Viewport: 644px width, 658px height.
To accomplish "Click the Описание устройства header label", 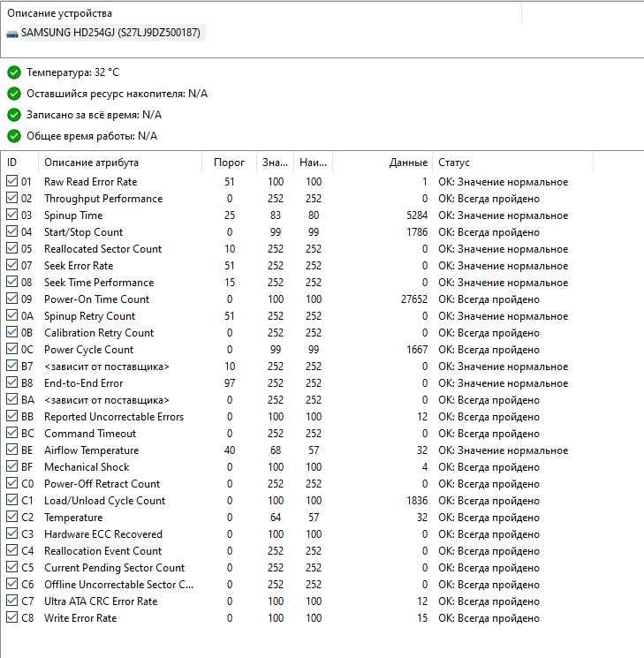I will [x=59, y=13].
